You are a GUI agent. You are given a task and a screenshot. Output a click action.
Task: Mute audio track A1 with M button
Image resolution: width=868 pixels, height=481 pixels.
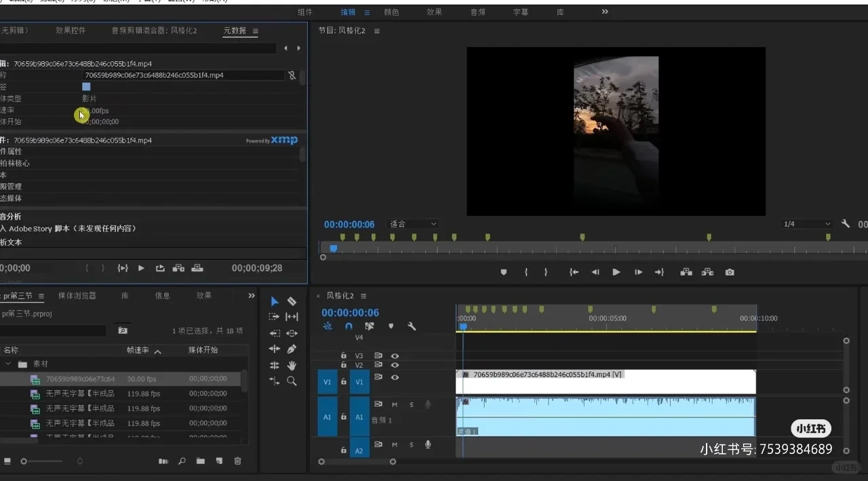point(395,405)
